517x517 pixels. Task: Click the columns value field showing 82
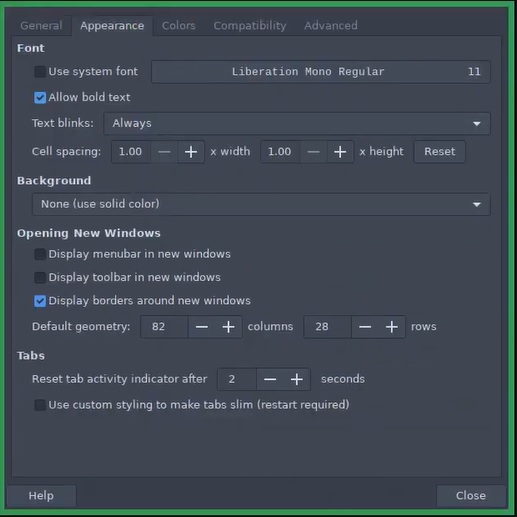click(x=164, y=327)
